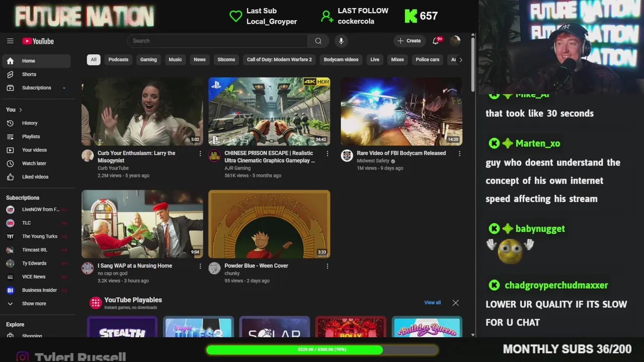This screenshot has height=362, width=644.
Task: Open options menu for FBI Bodycam video
Action: 459,153
